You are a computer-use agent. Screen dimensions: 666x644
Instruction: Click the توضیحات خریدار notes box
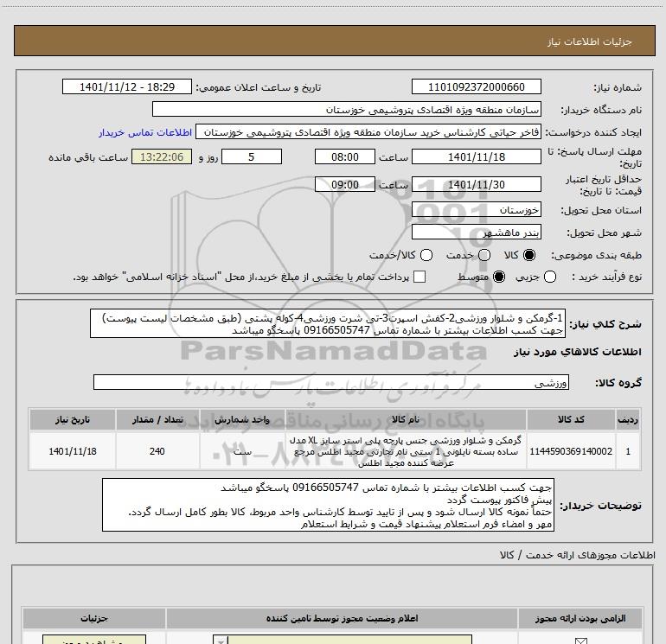pos(328,505)
